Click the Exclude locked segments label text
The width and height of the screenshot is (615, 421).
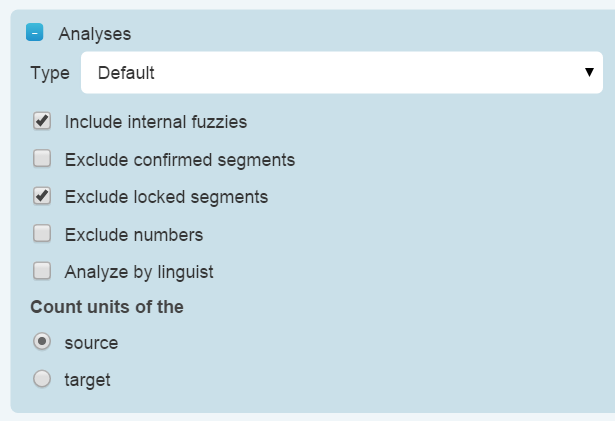(x=166, y=197)
